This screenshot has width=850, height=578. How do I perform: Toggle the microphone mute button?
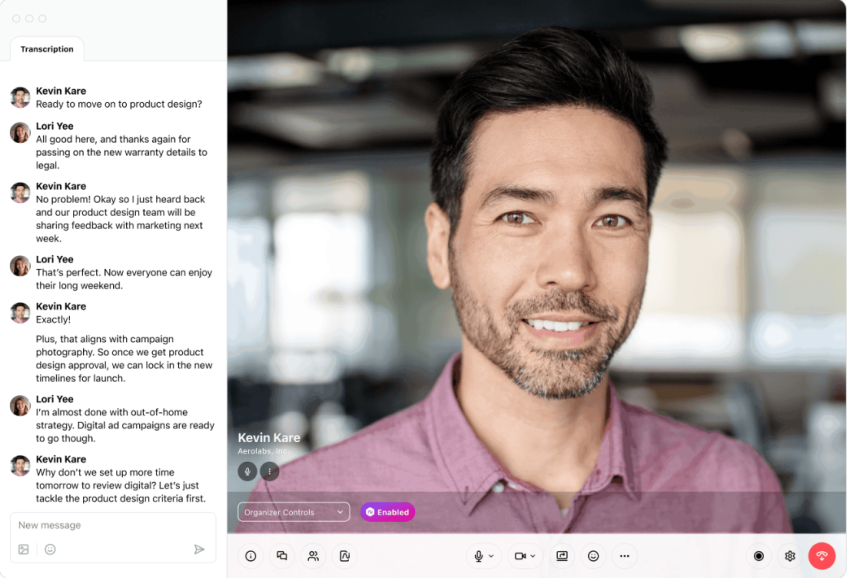[479, 556]
